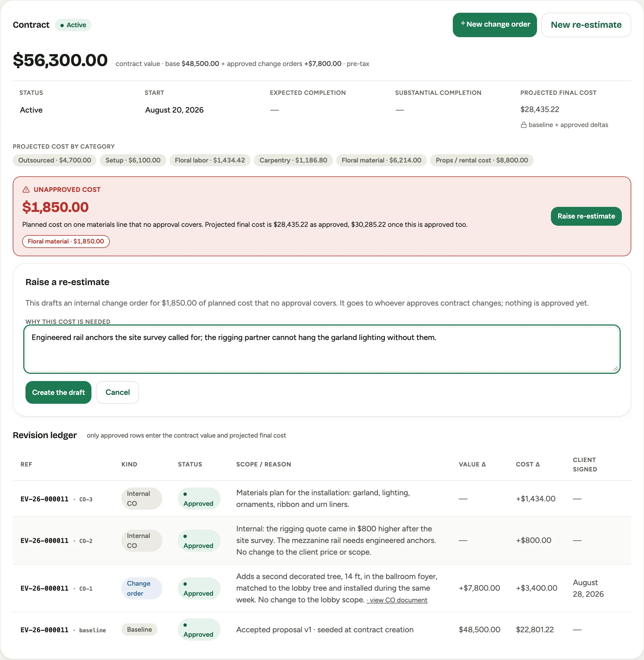Click the +$1,434.00 cost delta
Screen dimensions: 644x660
(x=535, y=499)
